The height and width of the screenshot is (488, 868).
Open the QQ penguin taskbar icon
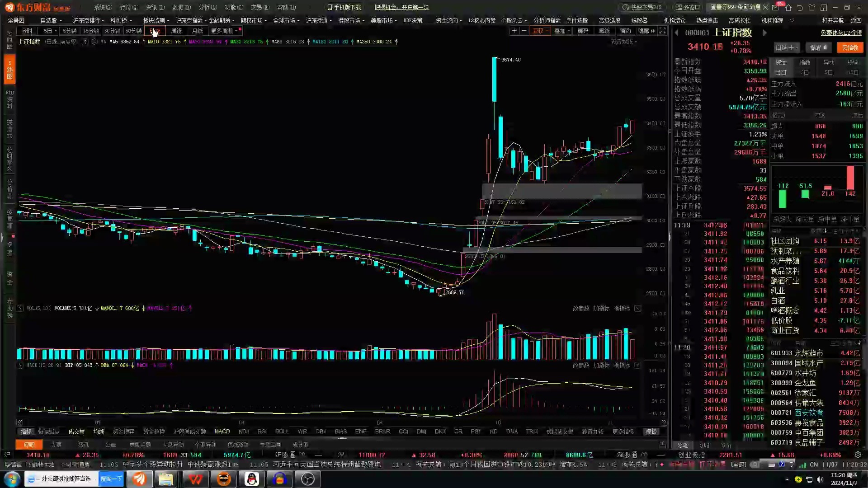tap(251, 479)
